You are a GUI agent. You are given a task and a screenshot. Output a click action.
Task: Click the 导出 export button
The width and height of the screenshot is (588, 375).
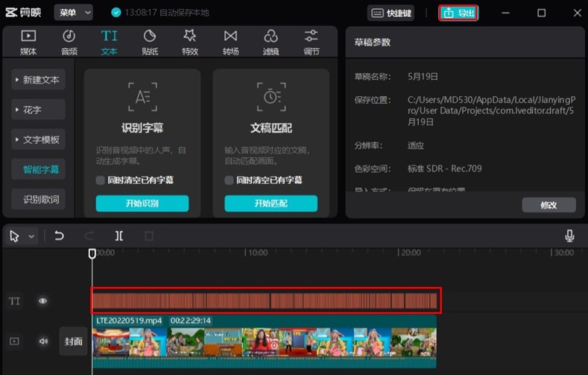pyautogui.click(x=458, y=13)
